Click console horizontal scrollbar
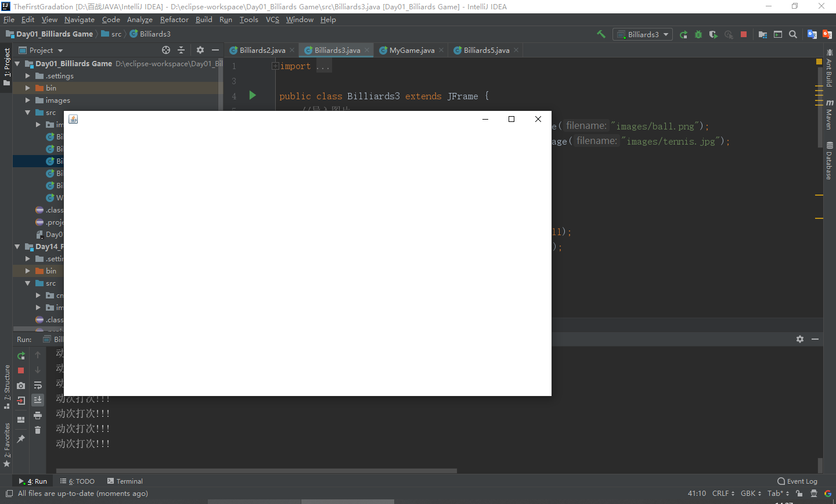Viewport: 836px width, 504px height. click(x=256, y=471)
